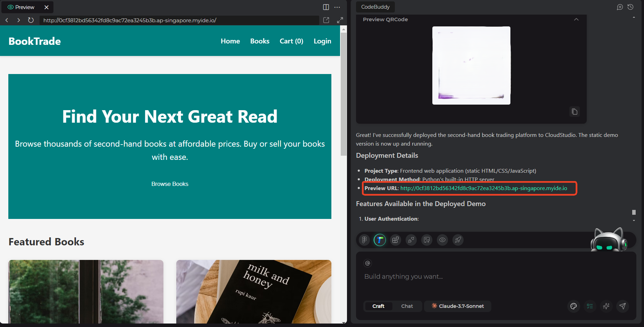Go forward in the preview browser
644x327 pixels.
pyautogui.click(x=18, y=20)
